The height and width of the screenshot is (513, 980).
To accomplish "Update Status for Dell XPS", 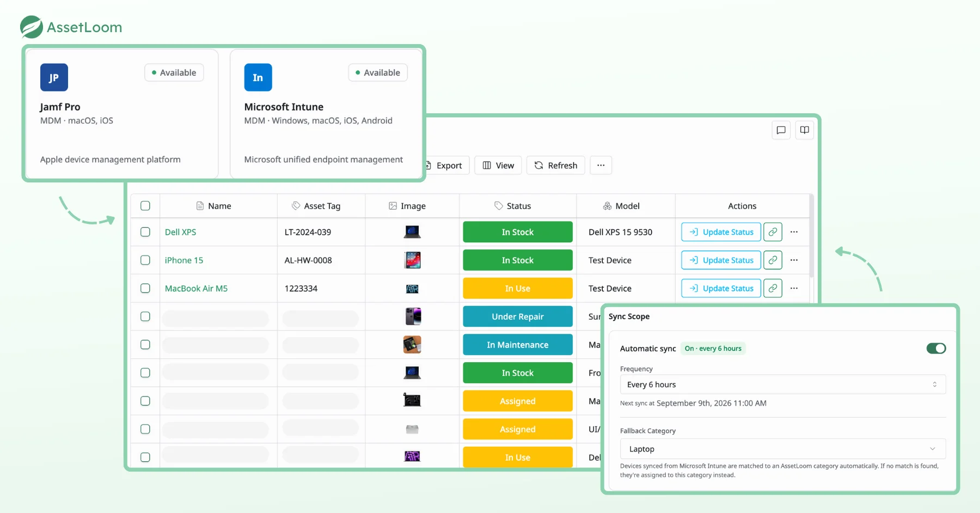I will tap(721, 232).
